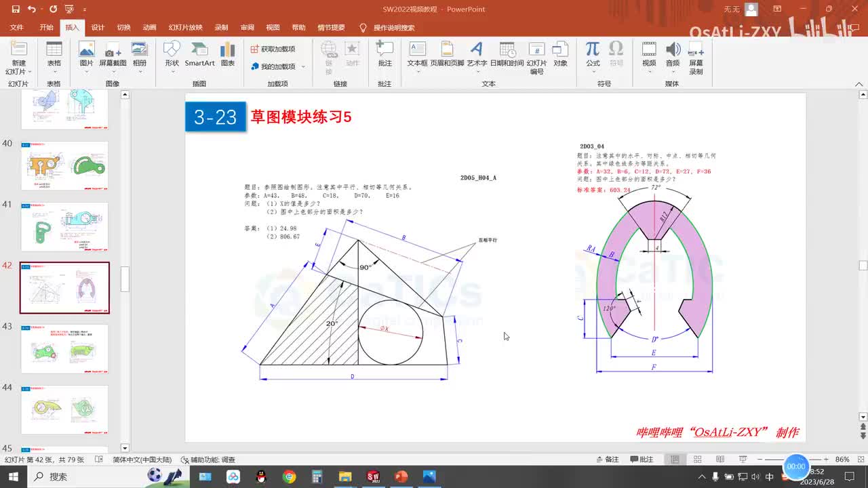The image size is (868, 488).
Task: Insert a comment with 批注 ribbon icon
Action: [384, 49]
